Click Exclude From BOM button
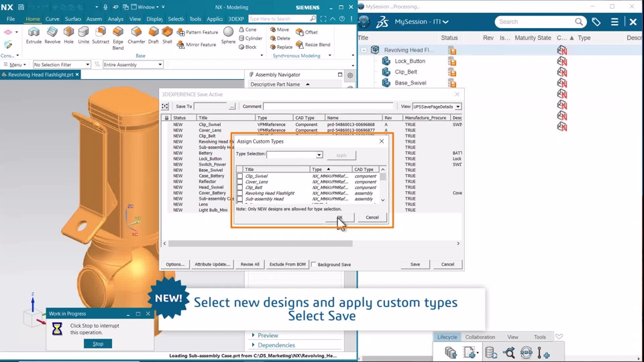Image resolution: width=644 pixels, height=362 pixels. point(288,264)
